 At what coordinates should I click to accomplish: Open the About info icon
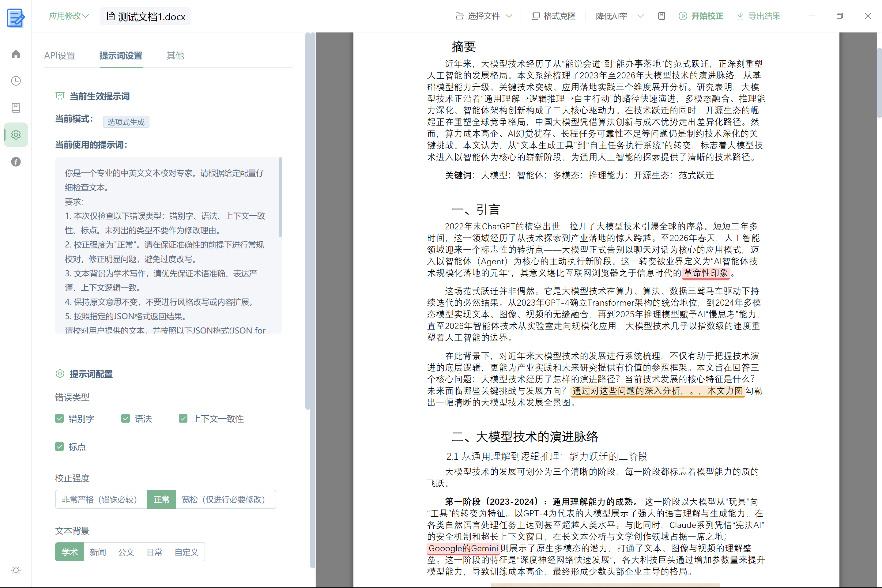pos(16,162)
